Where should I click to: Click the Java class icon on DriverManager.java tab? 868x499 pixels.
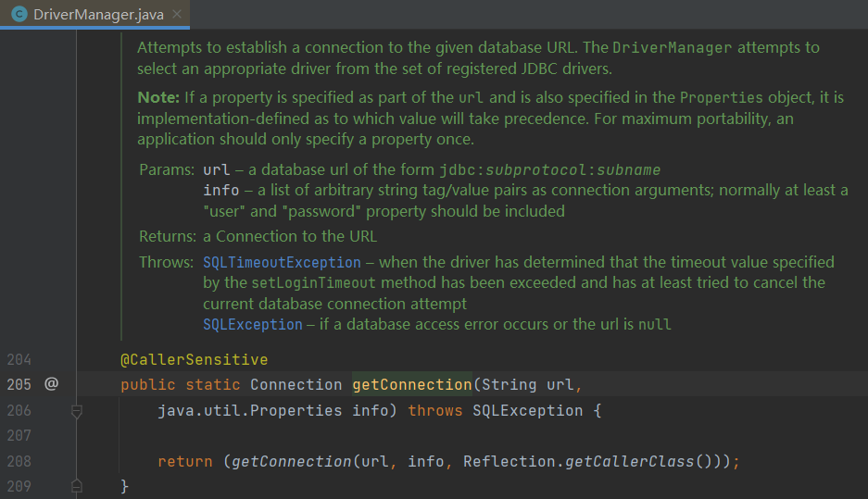[x=18, y=15]
